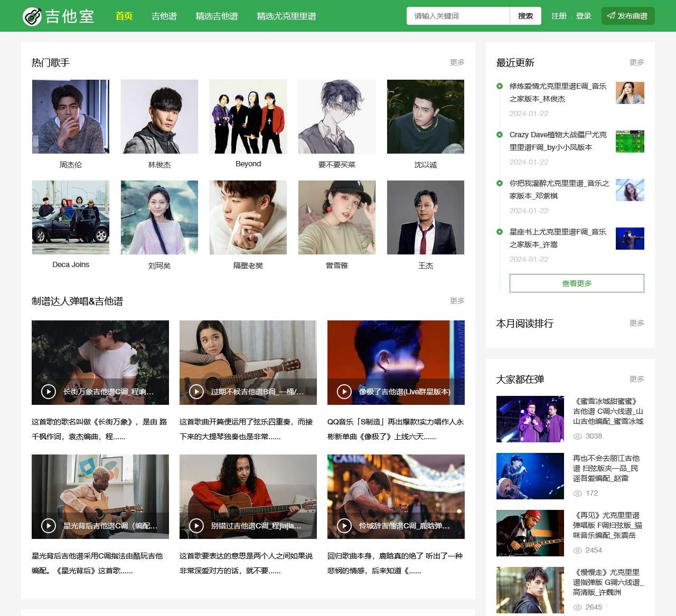676x616 pixels.
Task: Click the eye icon beside 2645 views
Action: (578, 608)
